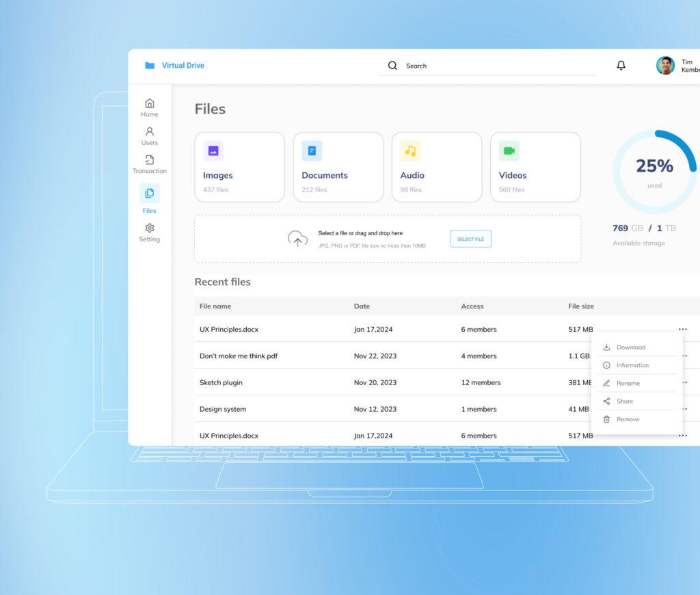
Task: Select Download from the context menu
Action: click(x=629, y=347)
